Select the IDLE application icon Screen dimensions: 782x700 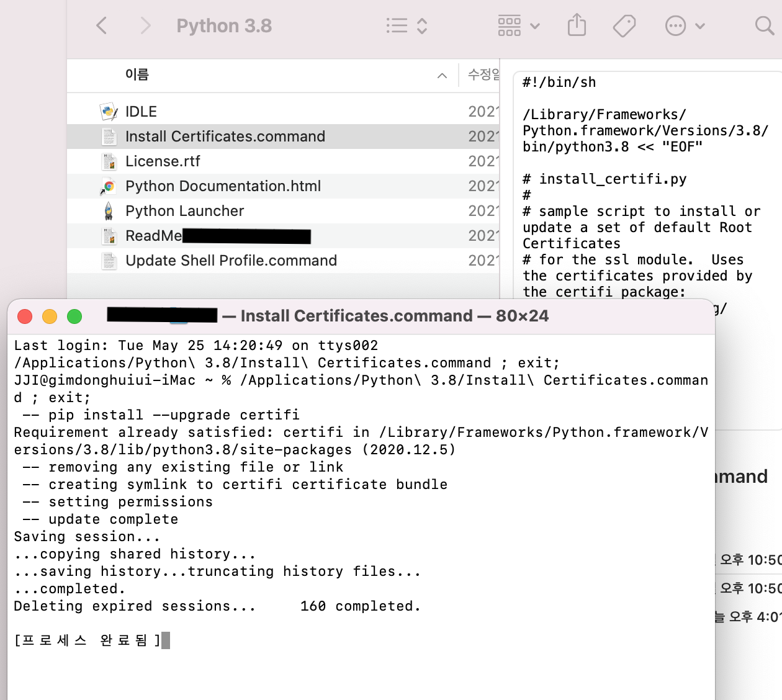[109, 112]
